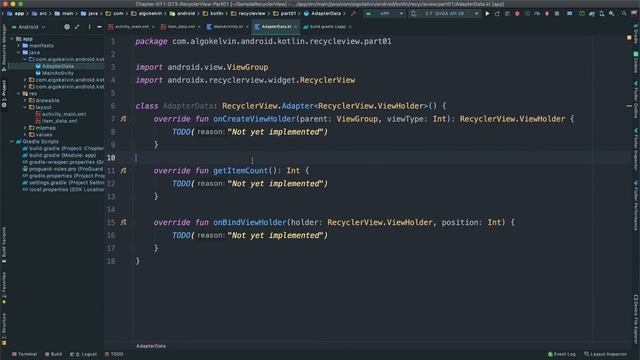This screenshot has width=640, height=360.
Task: Open the Sync Project with Gradle Files icon
Action: (x=591, y=13)
